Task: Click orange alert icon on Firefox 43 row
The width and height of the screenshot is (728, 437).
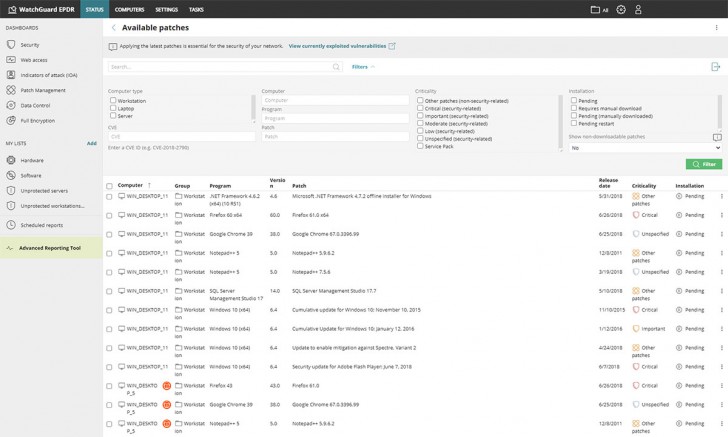Action: click(167, 385)
